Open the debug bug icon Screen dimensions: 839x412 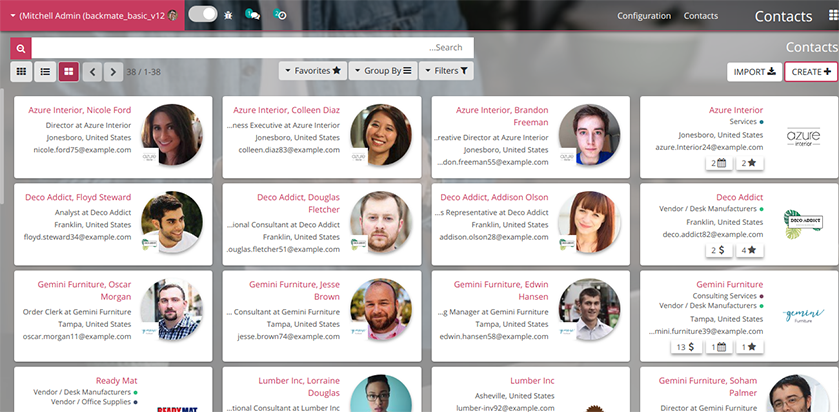pos(228,16)
